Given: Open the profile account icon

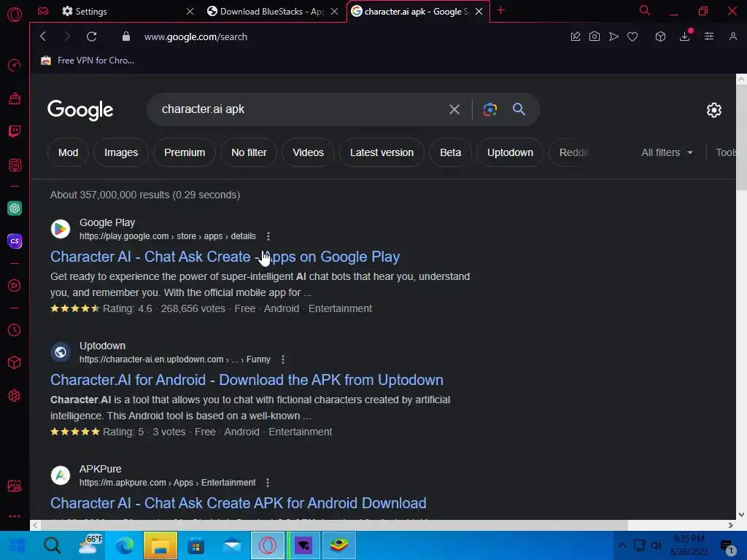Looking at the screenshot, I should 732,36.
